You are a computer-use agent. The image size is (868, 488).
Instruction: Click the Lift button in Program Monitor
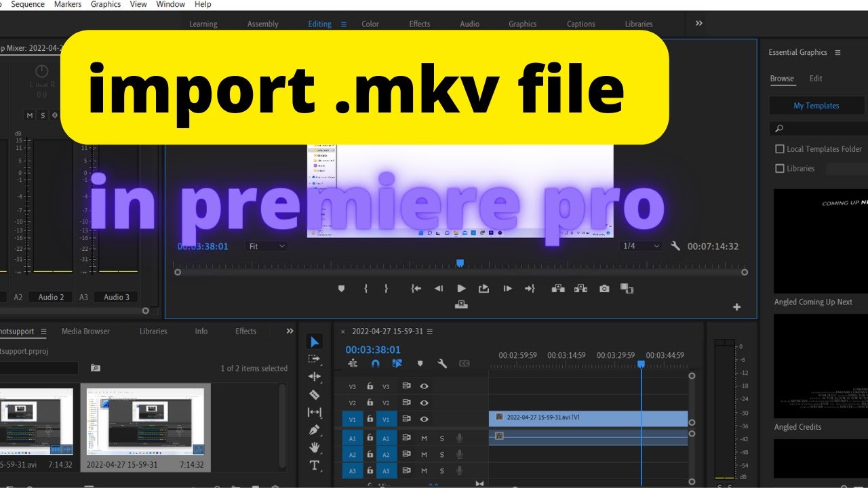pyautogui.click(x=558, y=289)
